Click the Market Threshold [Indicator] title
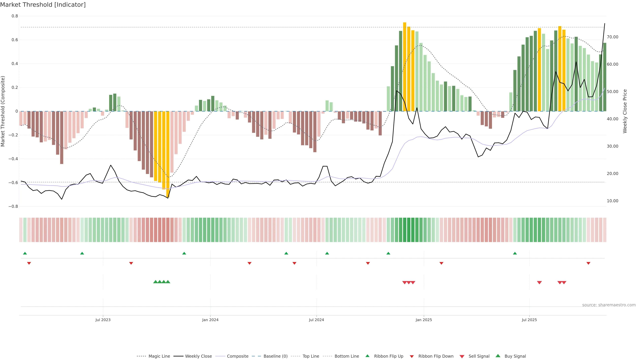This screenshot has height=362, width=644. [43, 5]
